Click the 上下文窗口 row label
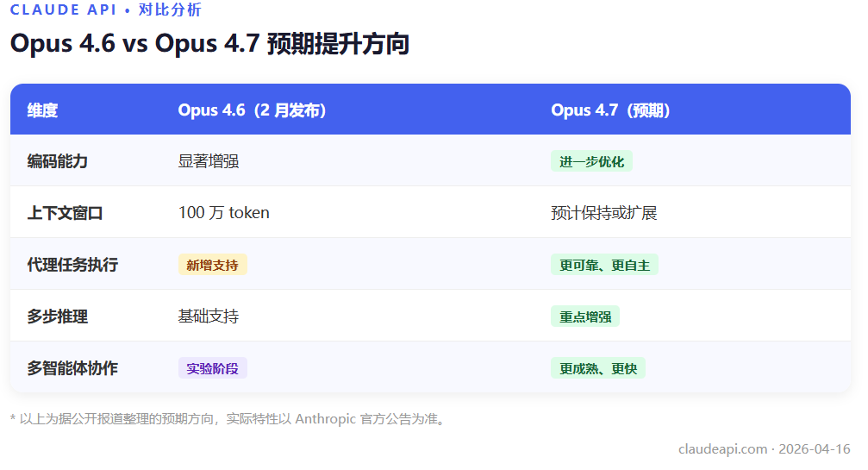The width and height of the screenshot is (868, 470). pos(65,213)
